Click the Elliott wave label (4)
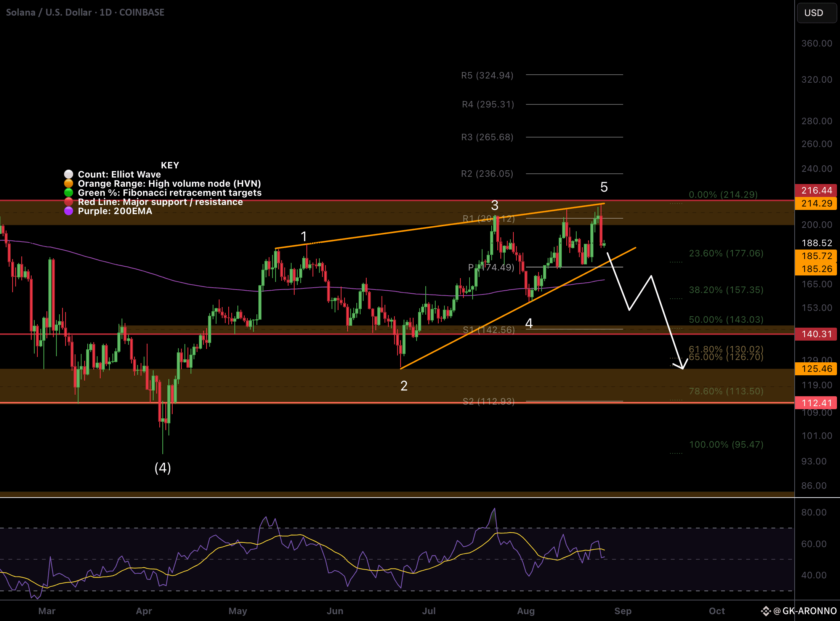 pos(163,468)
